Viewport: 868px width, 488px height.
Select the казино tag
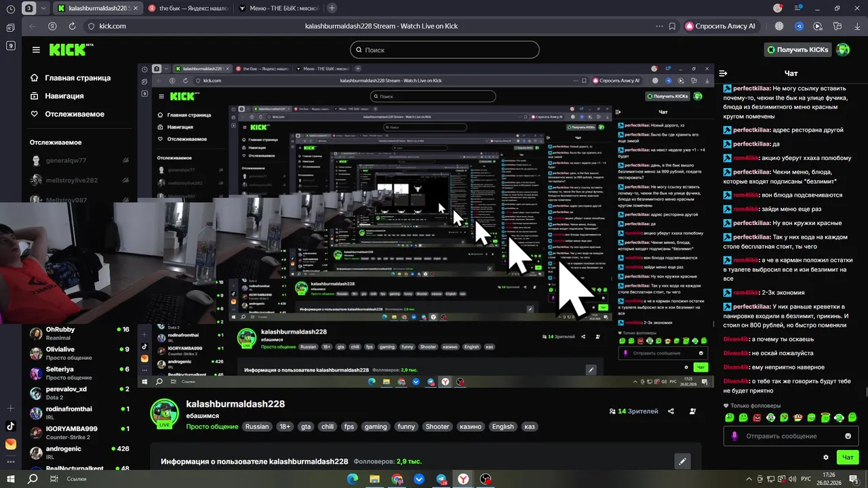pos(470,426)
